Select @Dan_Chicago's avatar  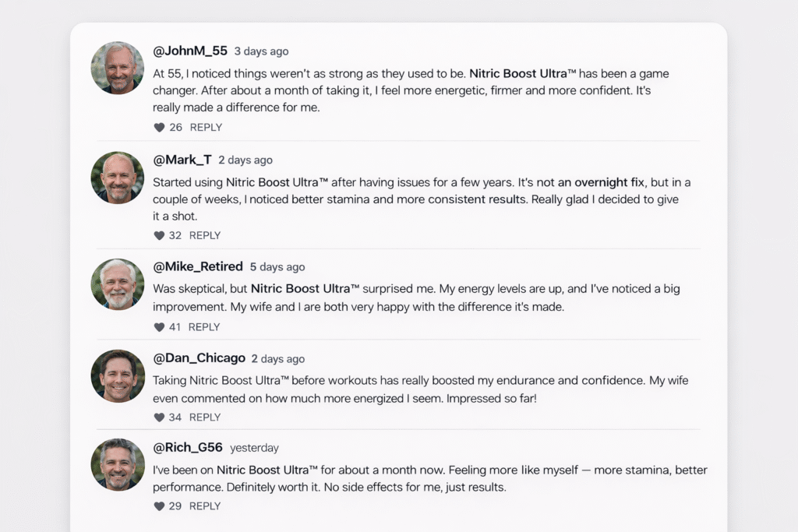[118, 376]
